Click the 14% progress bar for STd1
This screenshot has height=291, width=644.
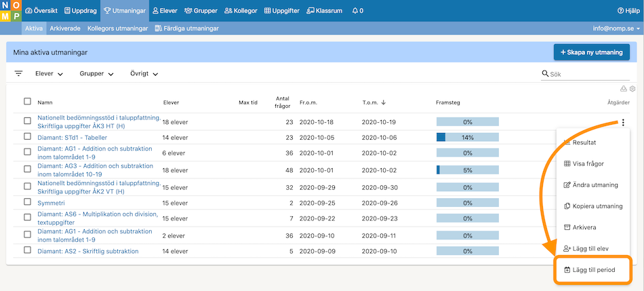click(467, 137)
